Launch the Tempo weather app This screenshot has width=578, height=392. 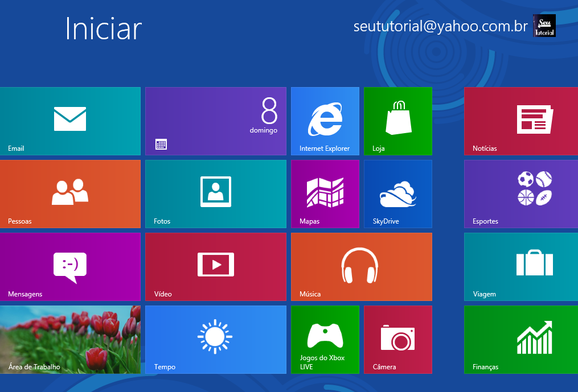tap(215, 339)
